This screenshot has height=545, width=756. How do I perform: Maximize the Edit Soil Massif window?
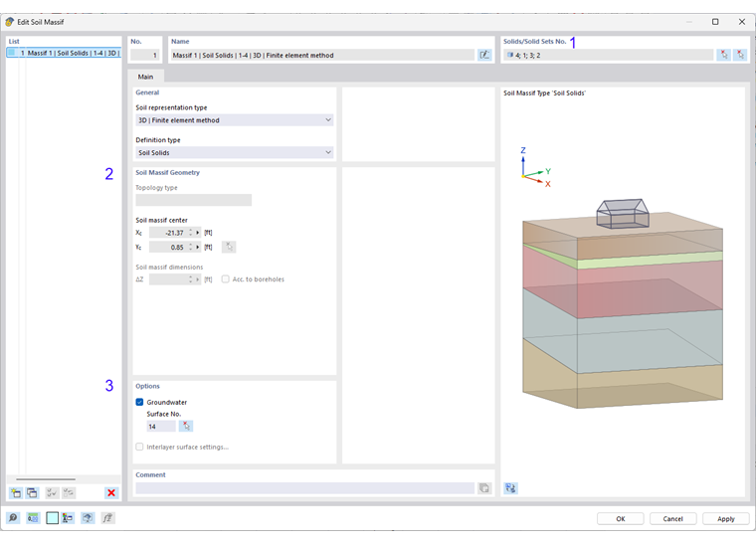(715, 22)
